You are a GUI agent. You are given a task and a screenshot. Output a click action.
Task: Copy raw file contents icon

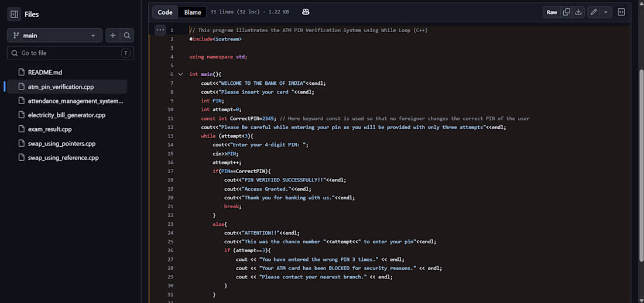[x=566, y=12]
